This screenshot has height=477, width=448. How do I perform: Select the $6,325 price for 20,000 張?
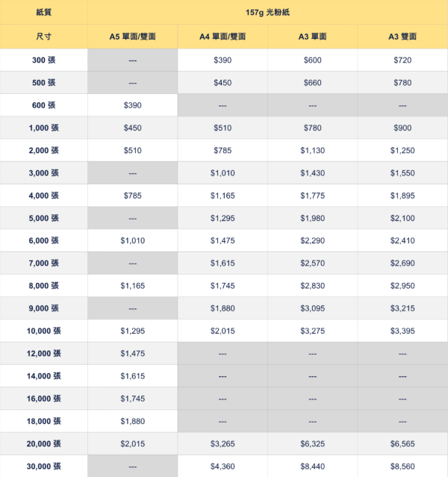coord(313,443)
